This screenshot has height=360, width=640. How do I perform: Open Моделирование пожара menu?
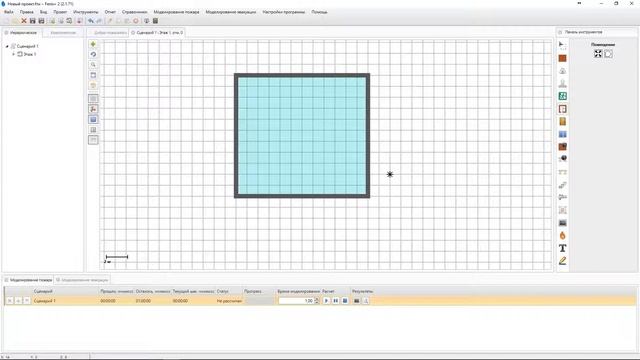[x=176, y=12]
